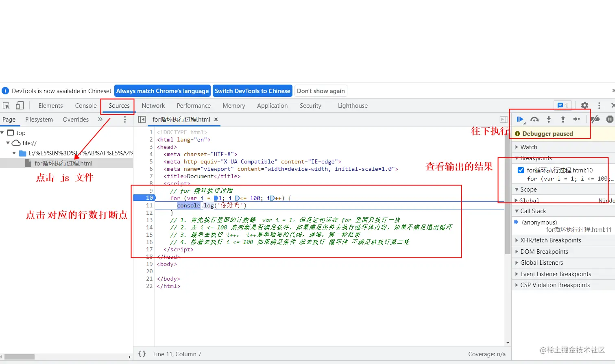
Task: Click the code editor vertical scrollbar
Action: [507, 190]
